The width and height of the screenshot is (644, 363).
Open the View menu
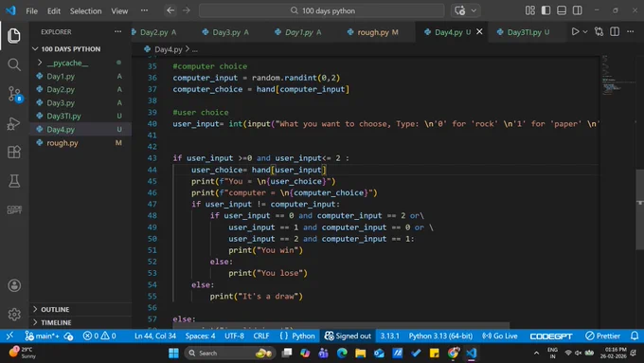119,11
